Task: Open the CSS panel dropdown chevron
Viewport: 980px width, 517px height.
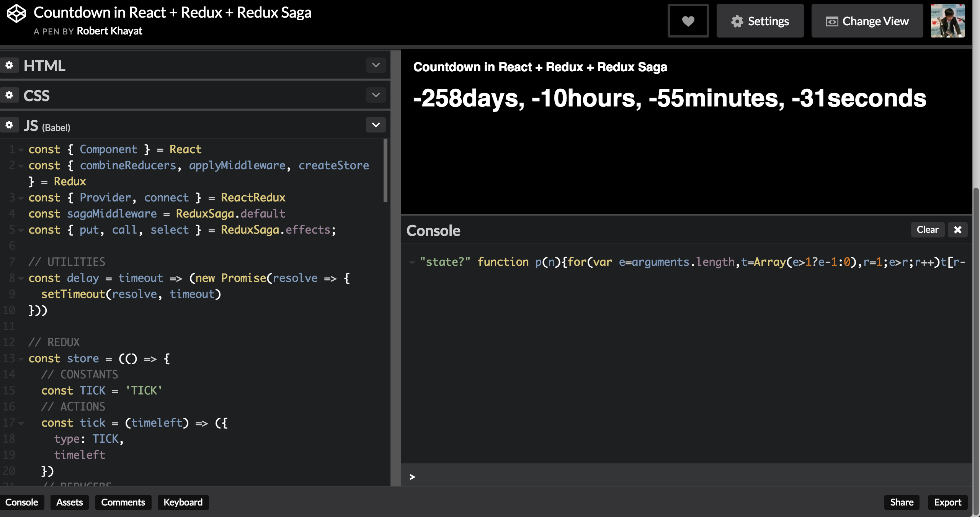Action: pyautogui.click(x=376, y=95)
